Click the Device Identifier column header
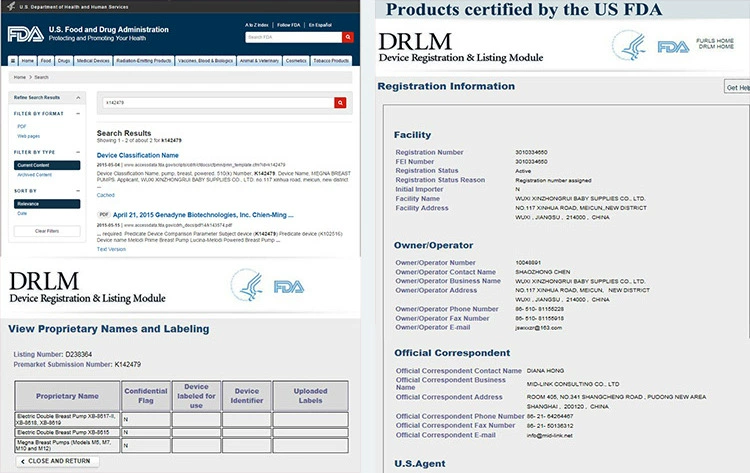The image size is (750, 473). tap(247, 396)
